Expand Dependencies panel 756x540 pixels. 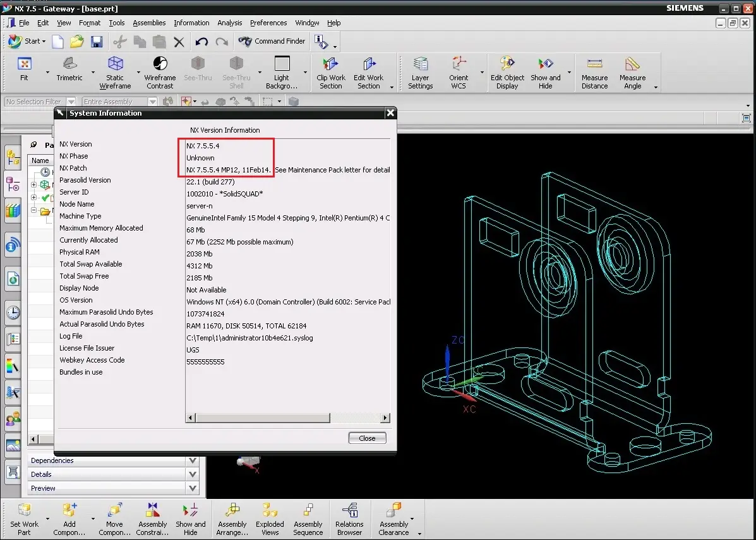pos(193,460)
